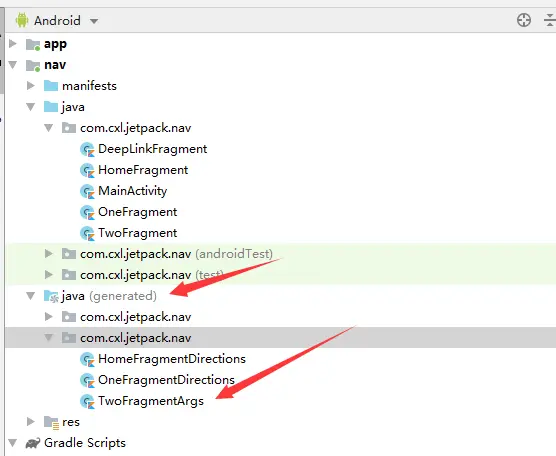
Task: Collapse the java (generated) folder
Action: [x=31, y=296]
